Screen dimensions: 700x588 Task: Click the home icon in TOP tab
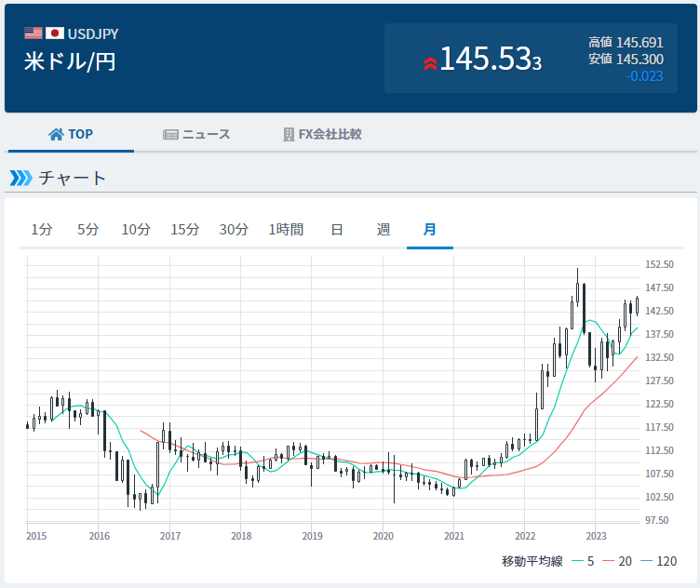click(x=56, y=134)
